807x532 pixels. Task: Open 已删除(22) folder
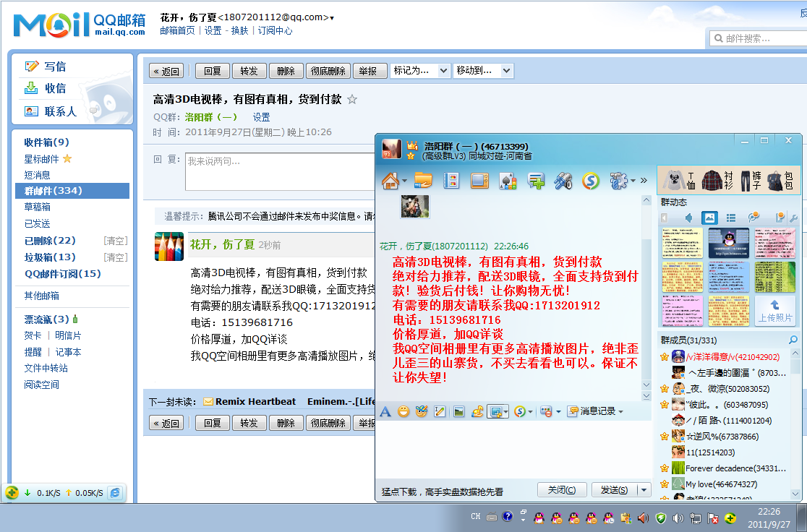49,240
